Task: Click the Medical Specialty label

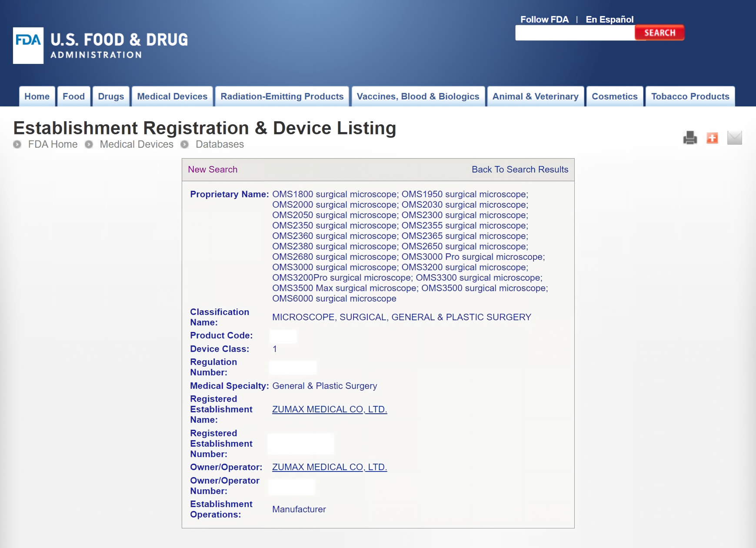Action: (230, 386)
